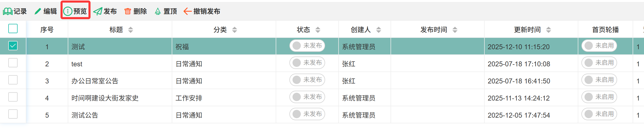Enable 首页轮播 switch for 测试公告 row
Screen dimensions: 644x128
599,114
